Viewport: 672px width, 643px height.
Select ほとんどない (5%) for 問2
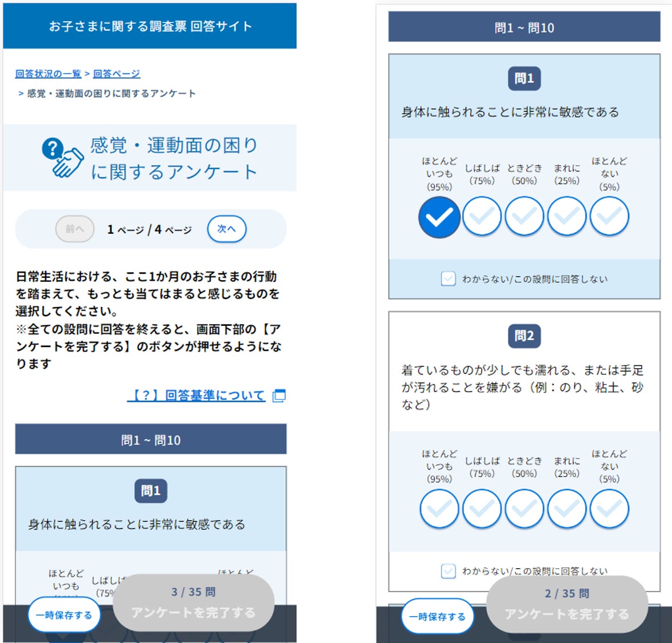pyautogui.click(x=609, y=509)
